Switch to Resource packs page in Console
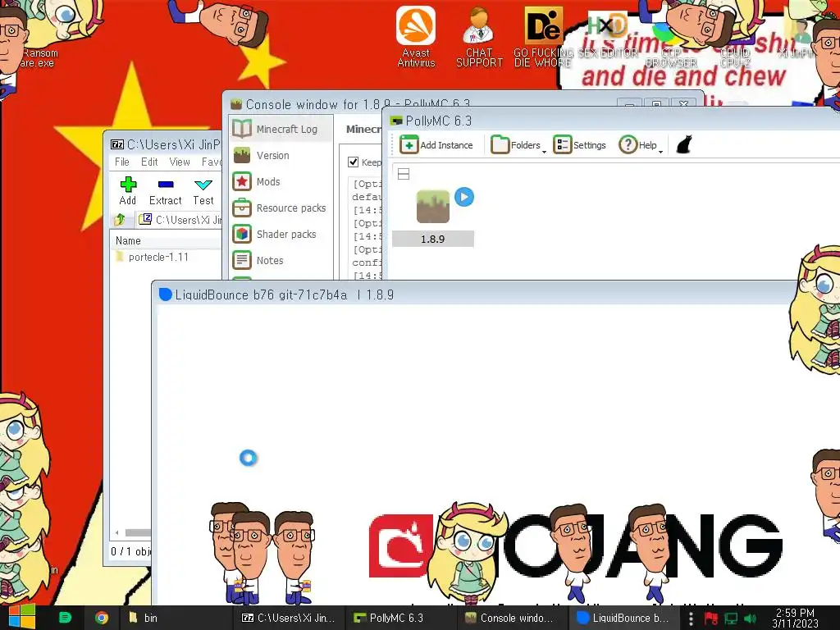840x630 pixels. pyautogui.click(x=281, y=208)
